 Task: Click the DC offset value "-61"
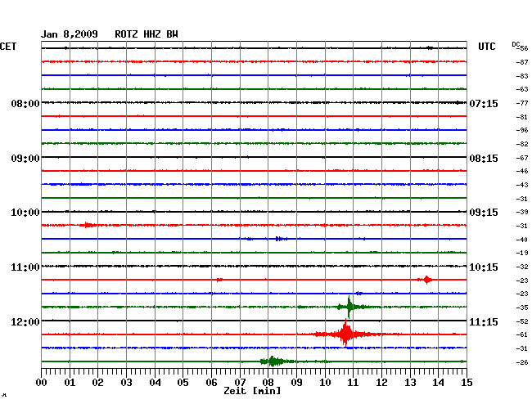522,334
